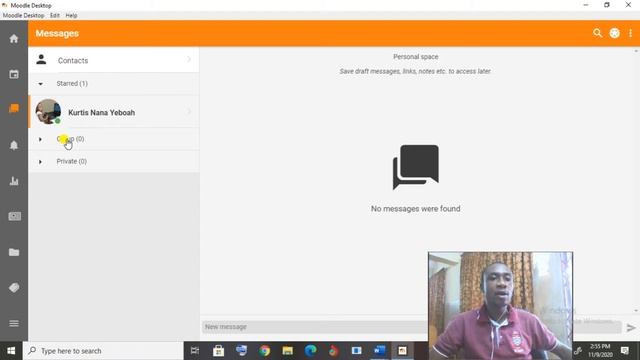
Task: Open the Edit menu
Action: pos(55,16)
